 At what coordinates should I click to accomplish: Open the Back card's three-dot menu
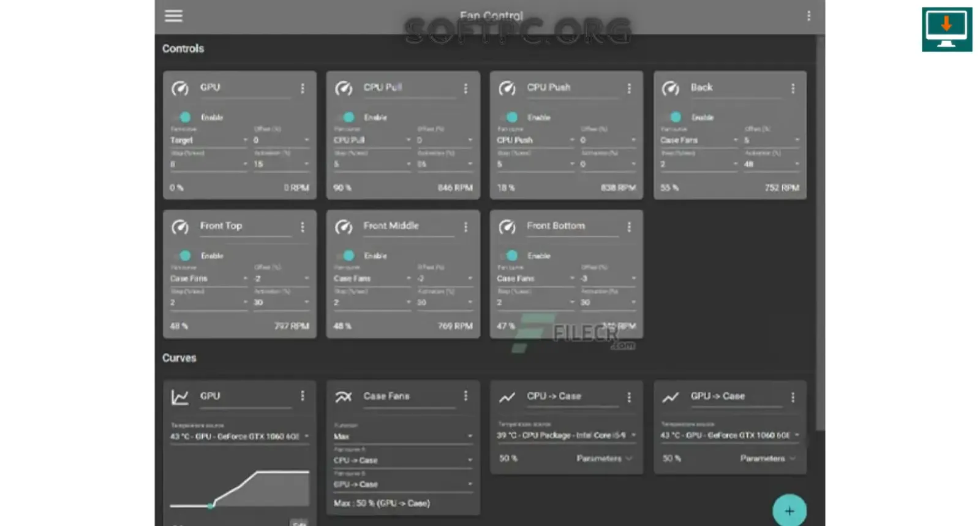793,88
